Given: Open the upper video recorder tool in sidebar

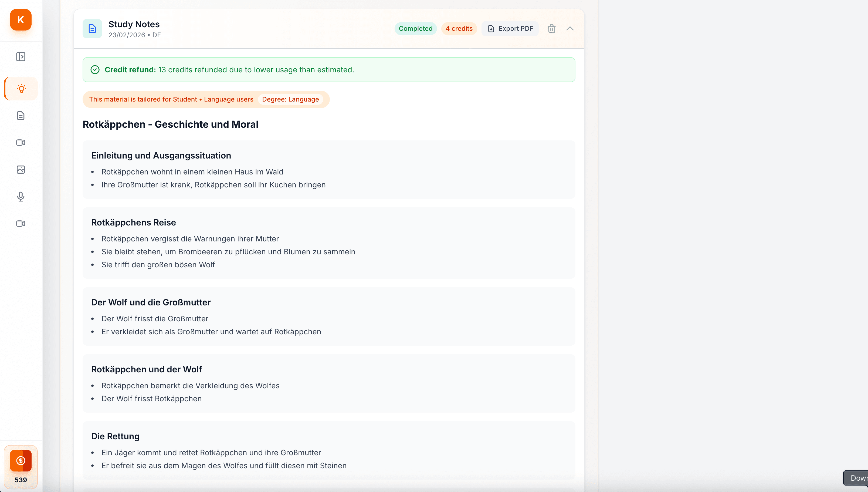Looking at the screenshot, I should click(21, 143).
